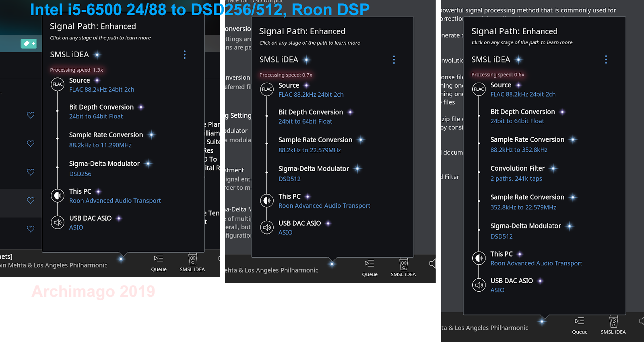This screenshot has height=342, width=644.
Task: Click Sigma-Delta Modulator in DSD256 panel
Action: 104,164
